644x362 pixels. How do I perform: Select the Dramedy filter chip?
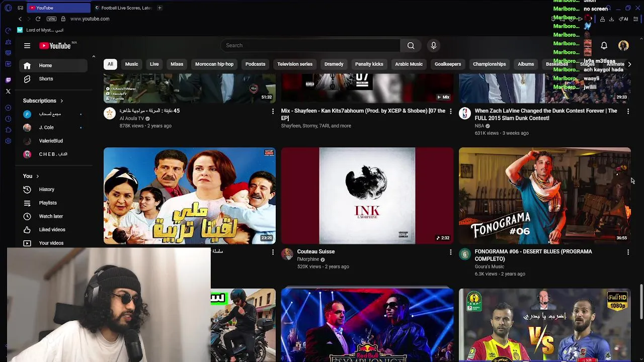(x=334, y=64)
